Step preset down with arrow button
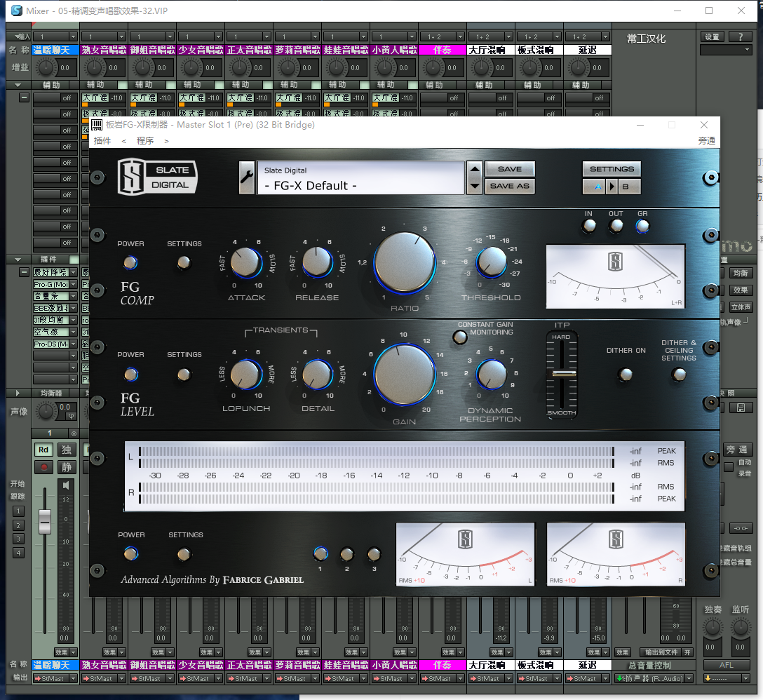The height and width of the screenshot is (700, 763). 475,186
